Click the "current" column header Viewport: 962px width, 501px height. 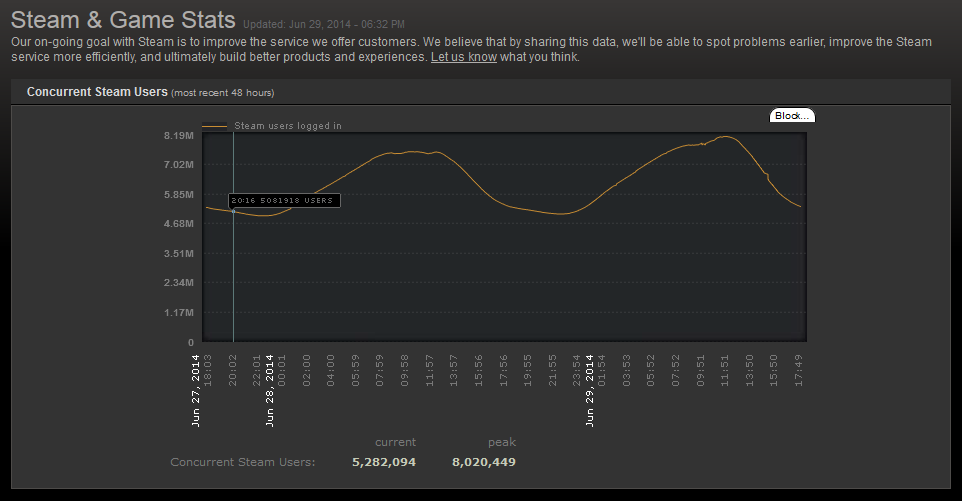(x=395, y=442)
